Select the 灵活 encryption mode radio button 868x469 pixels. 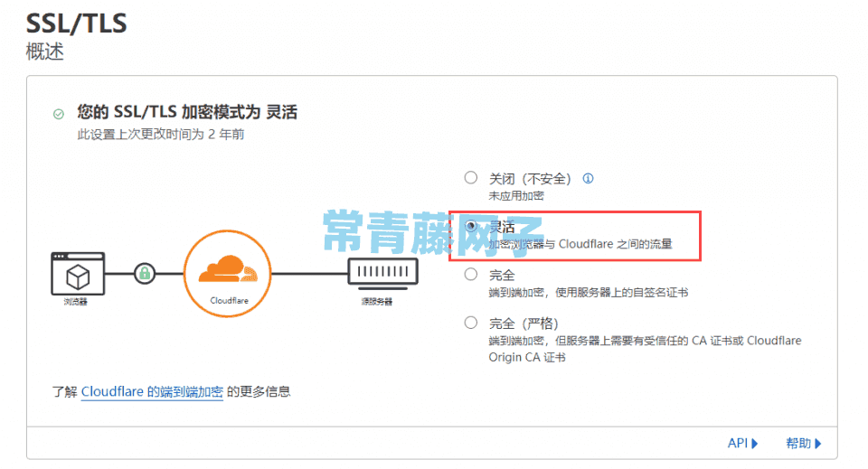[471, 226]
